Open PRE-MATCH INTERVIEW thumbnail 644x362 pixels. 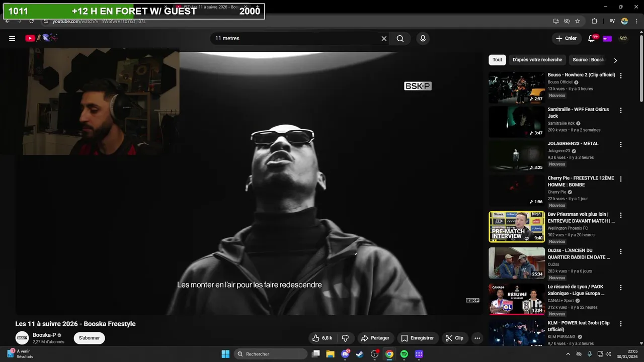click(517, 227)
